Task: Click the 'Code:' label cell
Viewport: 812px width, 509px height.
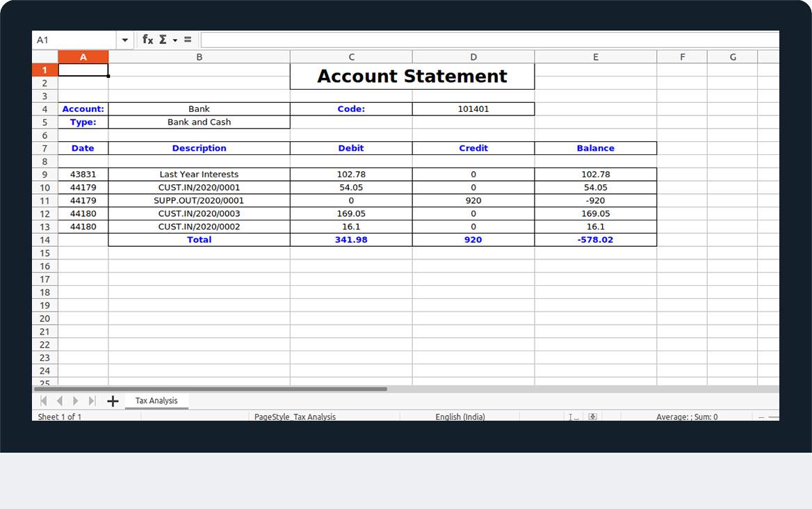Action: point(351,108)
